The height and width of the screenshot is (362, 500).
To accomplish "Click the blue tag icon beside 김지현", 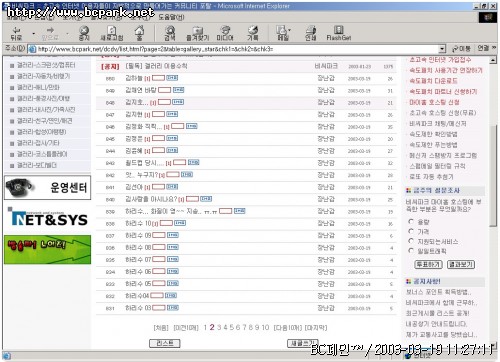I will (172, 114).
